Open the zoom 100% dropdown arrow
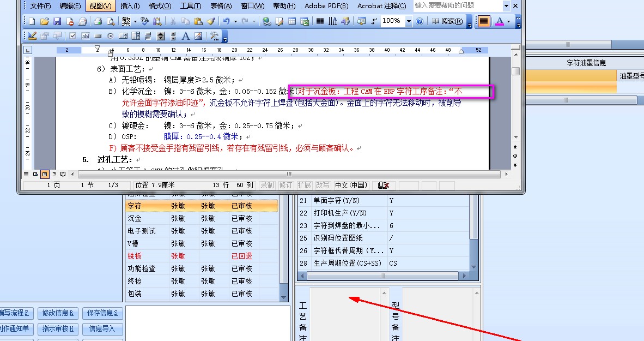Image resolution: width=644 pixels, height=341 pixels. click(x=409, y=21)
